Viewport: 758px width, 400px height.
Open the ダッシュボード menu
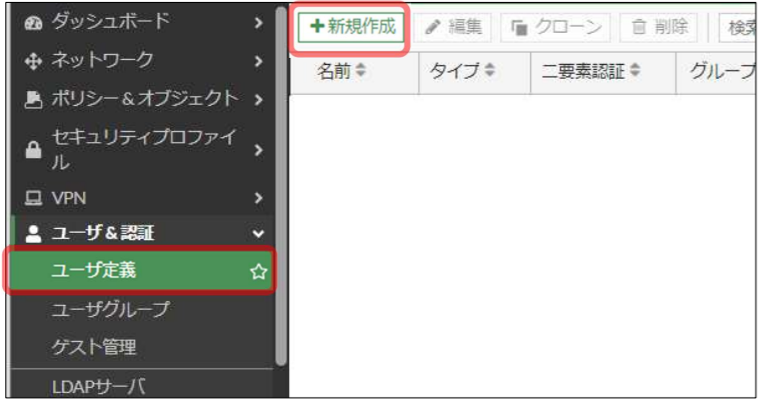(143, 23)
